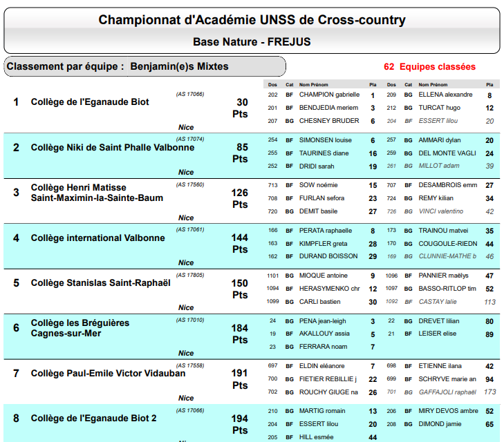
Task: Click runner 'REMY kilian'
Action: click(x=436, y=198)
